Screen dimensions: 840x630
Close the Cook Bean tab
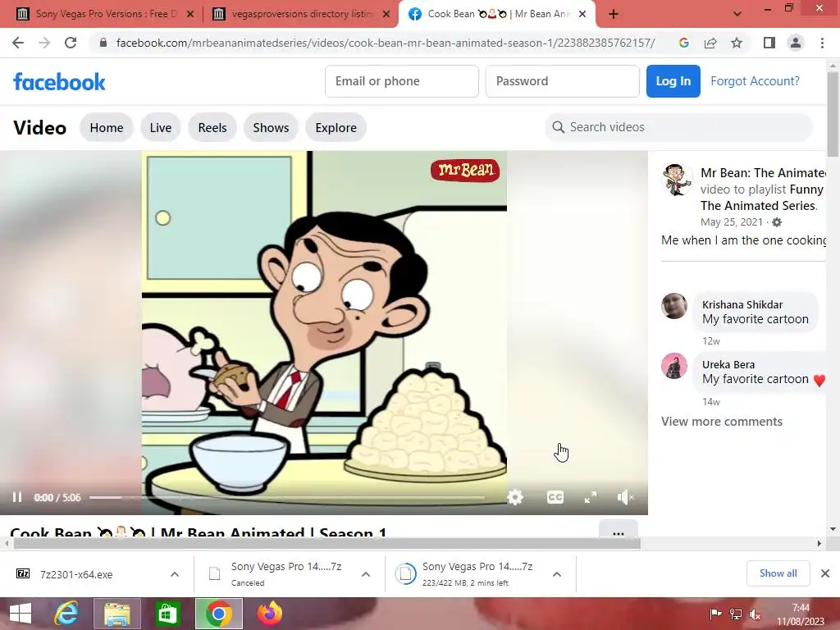tap(582, 15)
